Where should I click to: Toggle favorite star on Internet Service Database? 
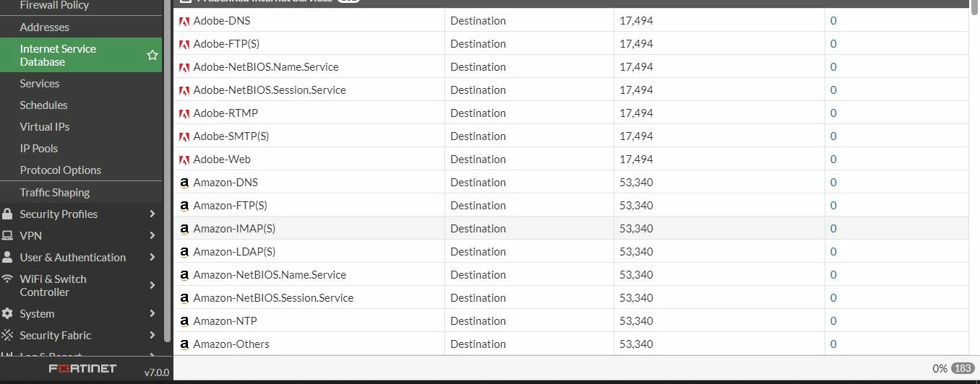coord(152,55)
